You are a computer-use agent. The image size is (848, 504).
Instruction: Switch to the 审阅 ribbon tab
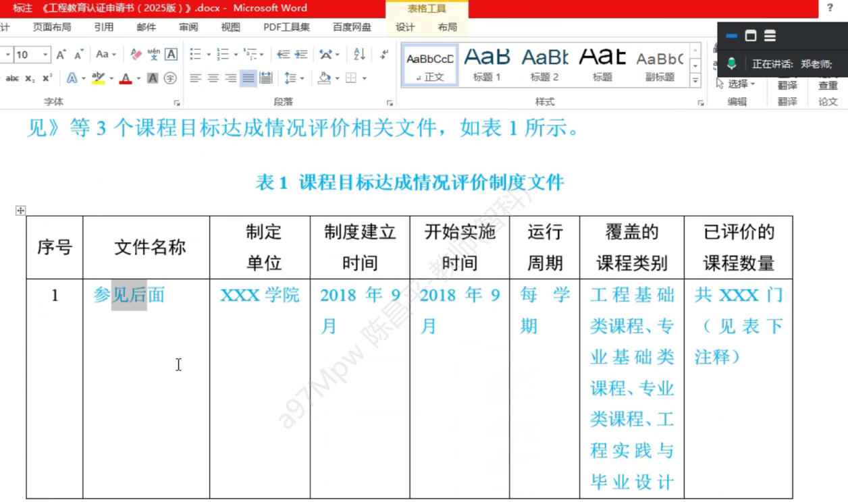pyautogui.click(x=188, y=27)
